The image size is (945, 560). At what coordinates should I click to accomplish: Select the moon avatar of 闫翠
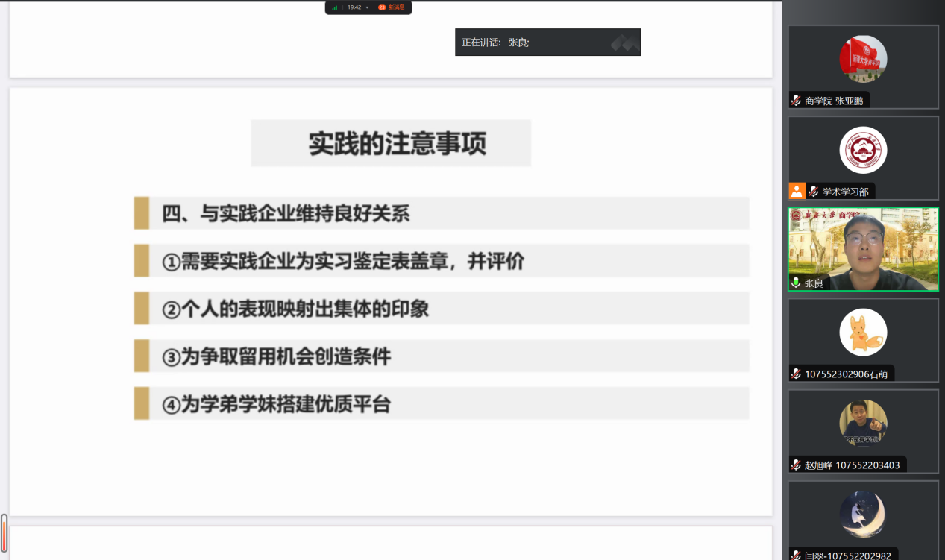(863, 514)
